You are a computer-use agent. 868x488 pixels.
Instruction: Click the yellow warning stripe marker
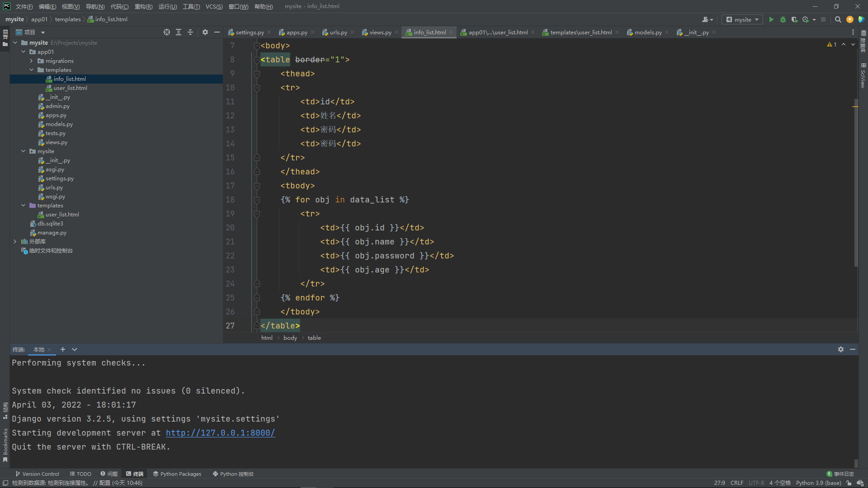point(855,107)
